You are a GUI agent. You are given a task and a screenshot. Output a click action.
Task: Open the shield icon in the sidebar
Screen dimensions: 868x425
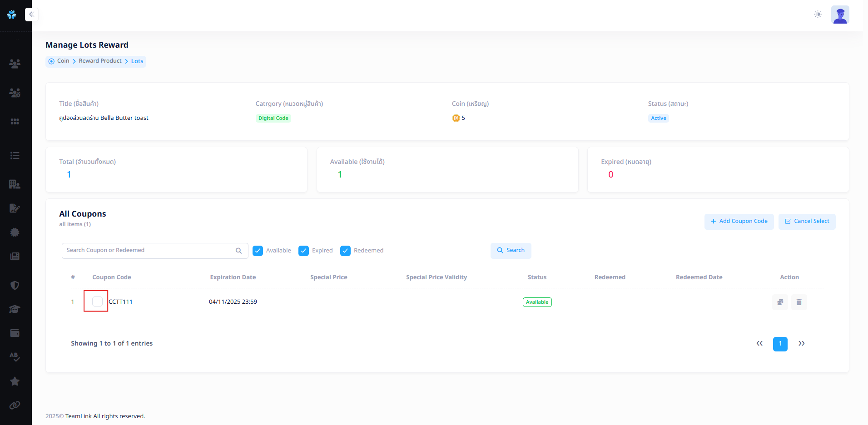[15, 285]
